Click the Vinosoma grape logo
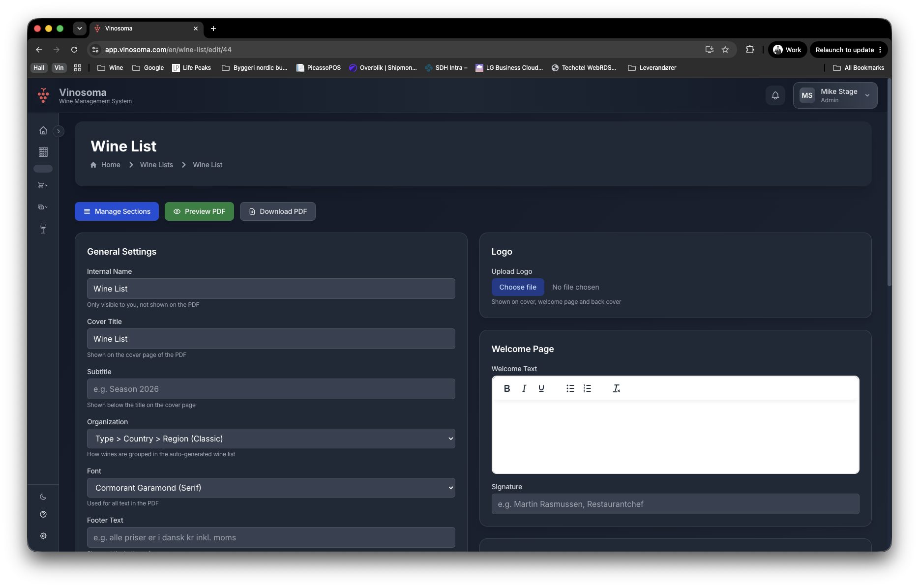Viewport: 919px width, 588px height. click(x=43, y=95)
